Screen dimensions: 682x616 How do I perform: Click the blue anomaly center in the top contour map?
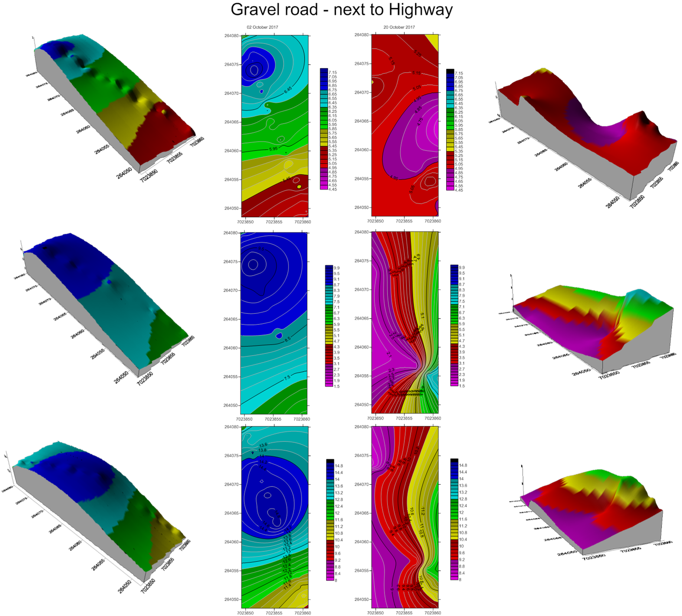(254, 70)
